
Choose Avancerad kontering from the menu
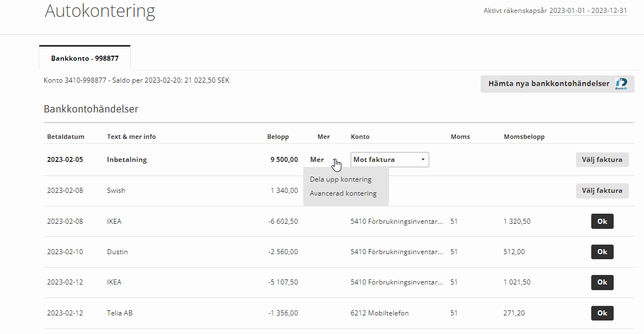(x=343, y=193)
